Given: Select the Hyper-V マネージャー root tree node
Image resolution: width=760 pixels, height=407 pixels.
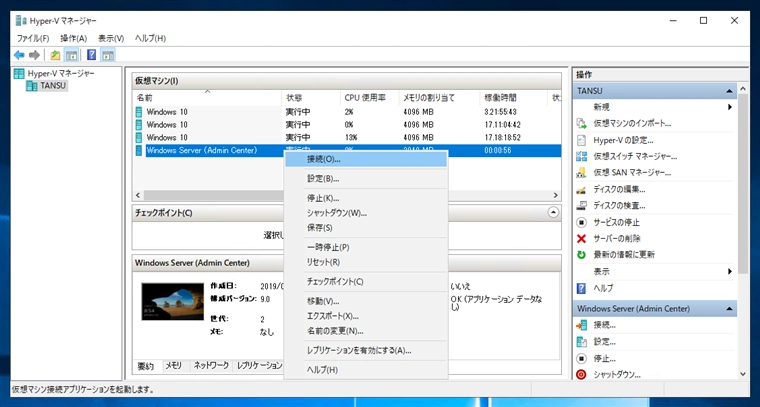Looking at the screenshot, I should click(54, 73).
